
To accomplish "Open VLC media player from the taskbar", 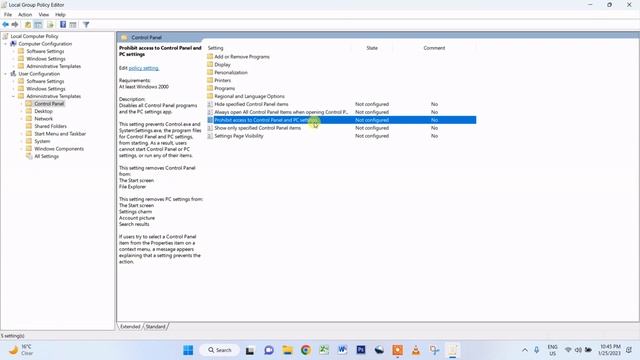I will [x=416, y=350].
